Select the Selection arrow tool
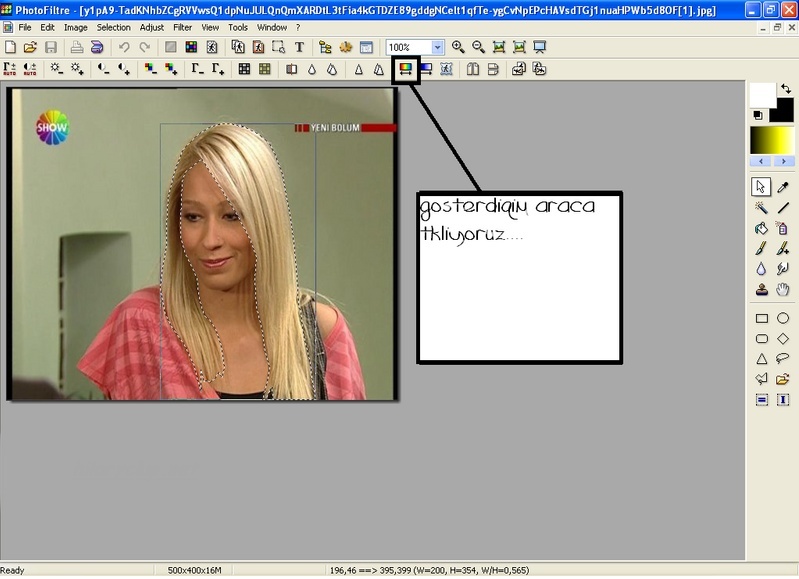The image size is (799, 579). (761, 187)
